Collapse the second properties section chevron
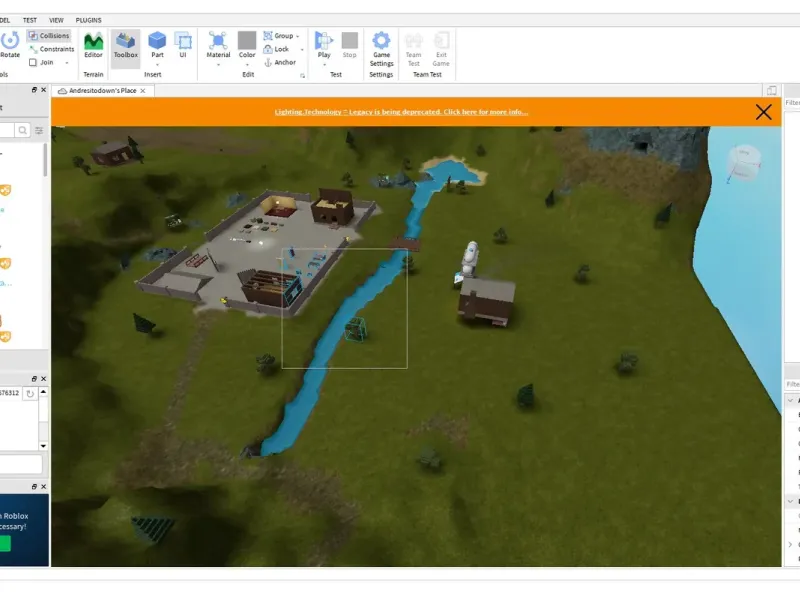This screenshot has height=600, width=800. point(790,502)
